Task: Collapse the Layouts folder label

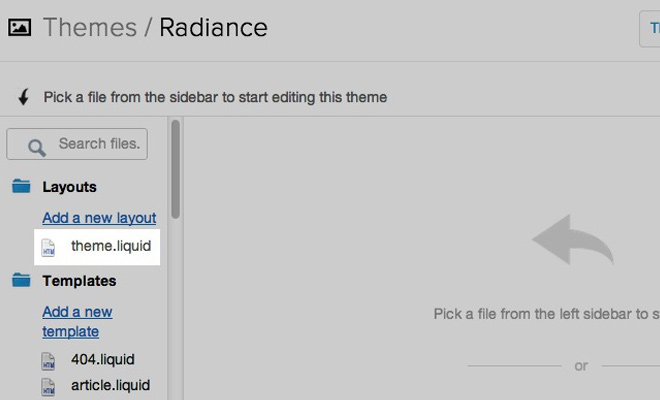Action: [x=69, y=187]
